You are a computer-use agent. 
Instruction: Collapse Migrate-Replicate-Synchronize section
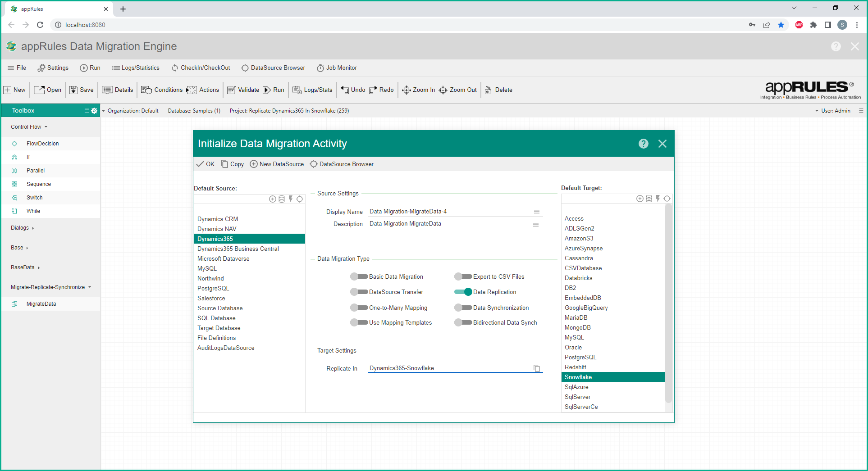point(51,287)
